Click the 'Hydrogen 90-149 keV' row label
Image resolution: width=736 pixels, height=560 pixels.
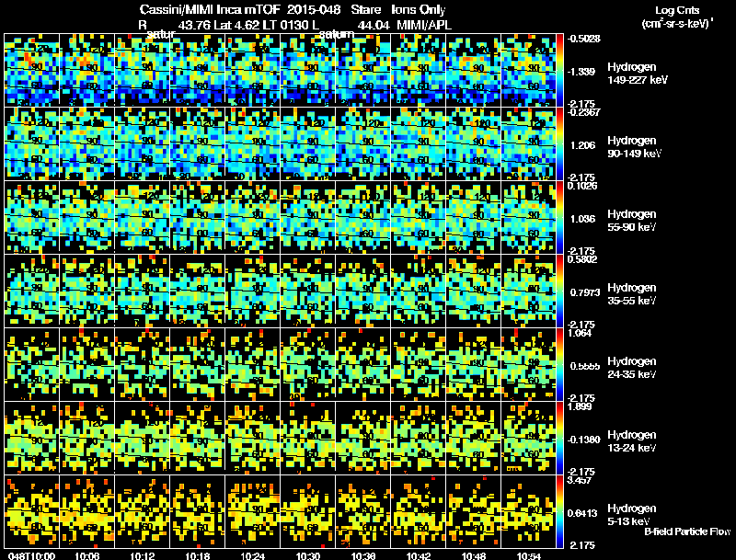(634, 147)
